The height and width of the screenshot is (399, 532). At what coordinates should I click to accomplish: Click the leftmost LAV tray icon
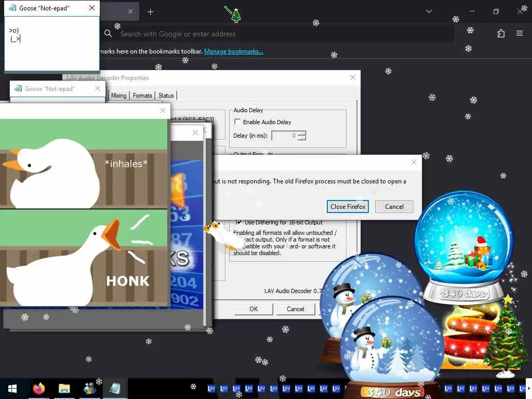pos(211,389)
